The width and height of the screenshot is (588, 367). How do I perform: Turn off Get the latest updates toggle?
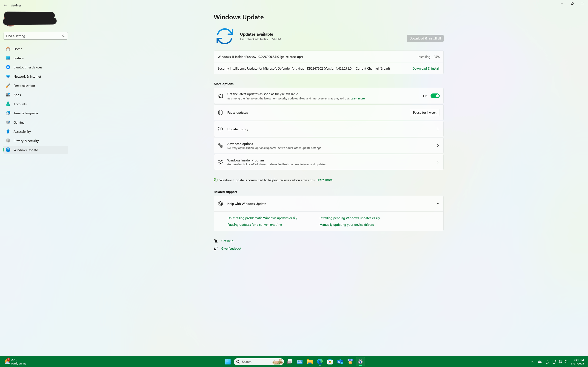(435, 96)
